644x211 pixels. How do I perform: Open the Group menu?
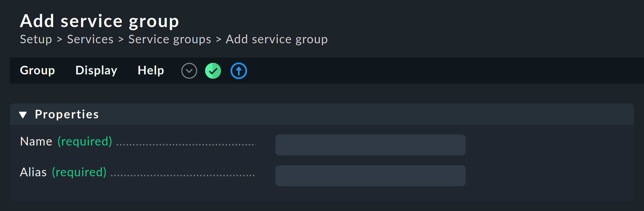(x=37, y=70)
